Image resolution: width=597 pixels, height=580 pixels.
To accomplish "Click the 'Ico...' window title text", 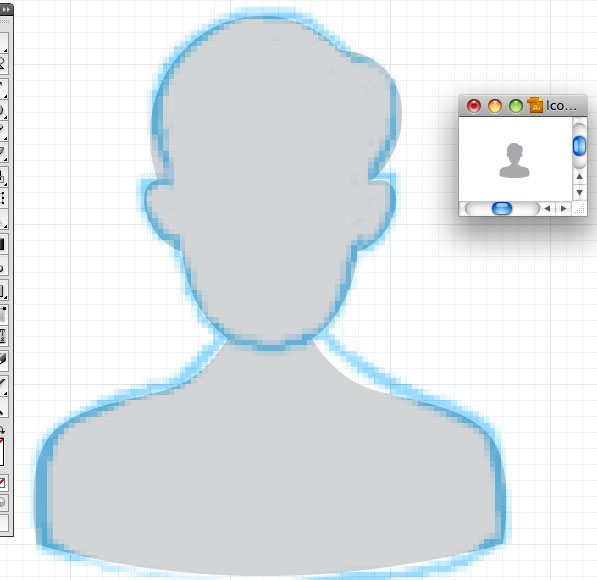I will 561,105.
